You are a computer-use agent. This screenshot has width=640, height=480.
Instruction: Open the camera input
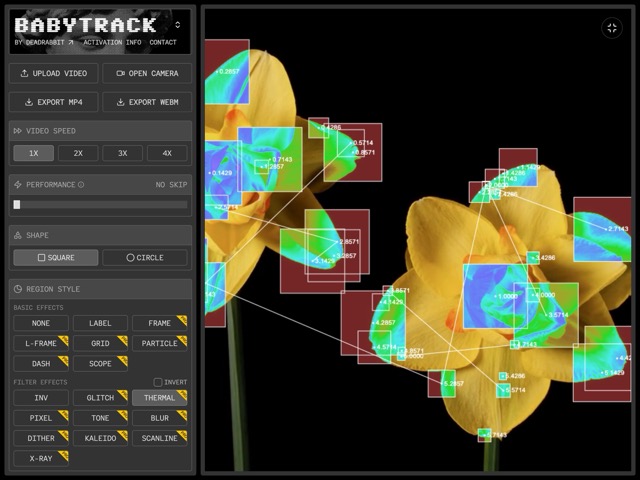tap(147, 73)
